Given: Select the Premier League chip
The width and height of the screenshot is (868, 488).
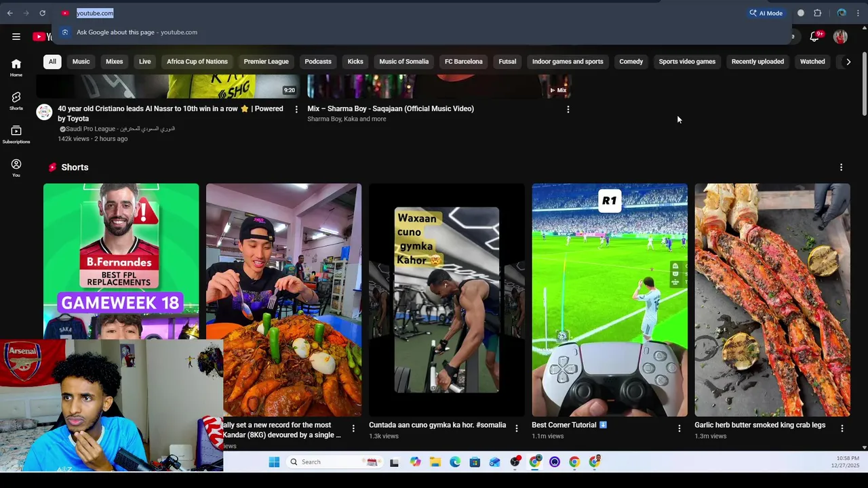Looking at the screenshot, I should click(266, 62).
